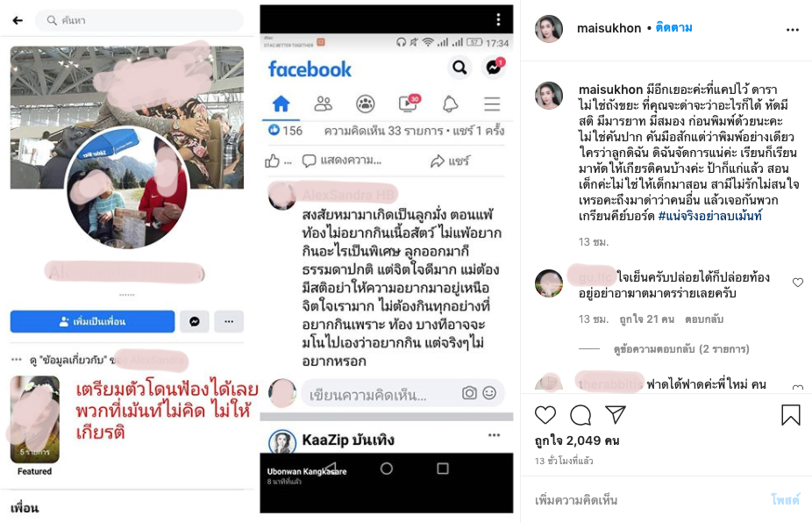Click the Instagram share paper-plane icon
812x523 pixels.
[x=616, y=415]
